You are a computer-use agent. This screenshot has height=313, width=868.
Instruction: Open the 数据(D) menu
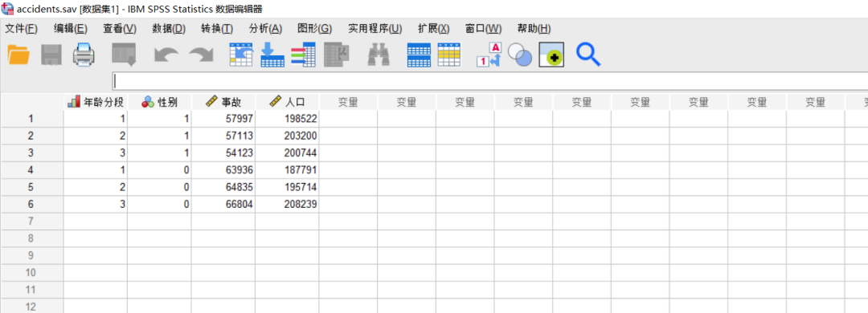tap(169, 29)
